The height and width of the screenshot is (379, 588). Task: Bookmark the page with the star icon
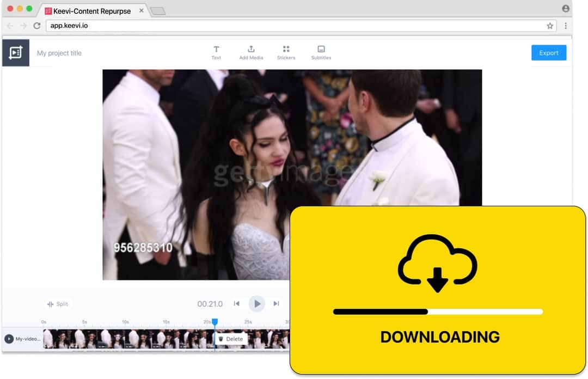click(x=550, y=26)
